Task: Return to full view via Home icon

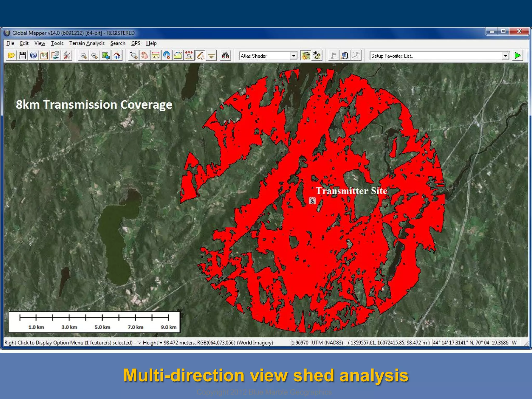Action: (117, 56)
